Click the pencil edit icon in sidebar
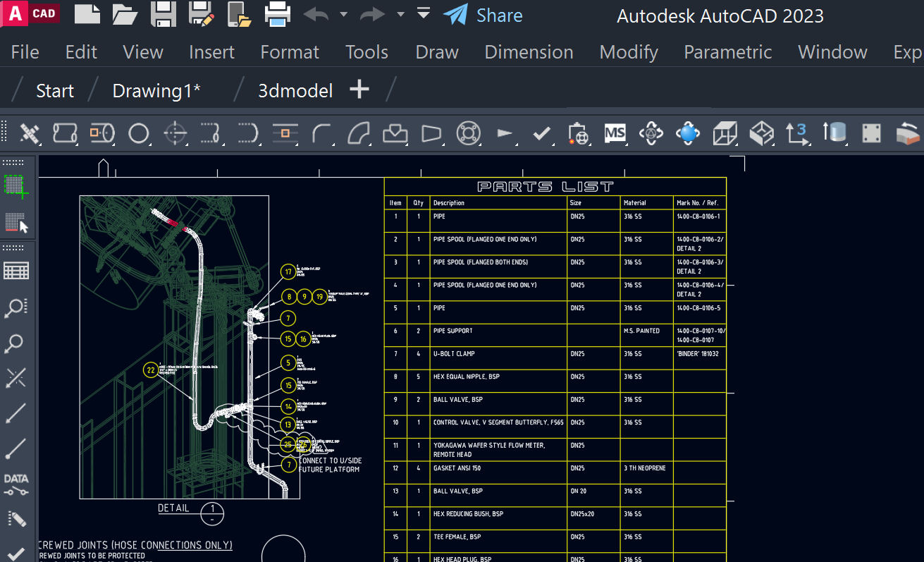Image resolution: width=924 pixels, height=562 pixels. point(16,519)
